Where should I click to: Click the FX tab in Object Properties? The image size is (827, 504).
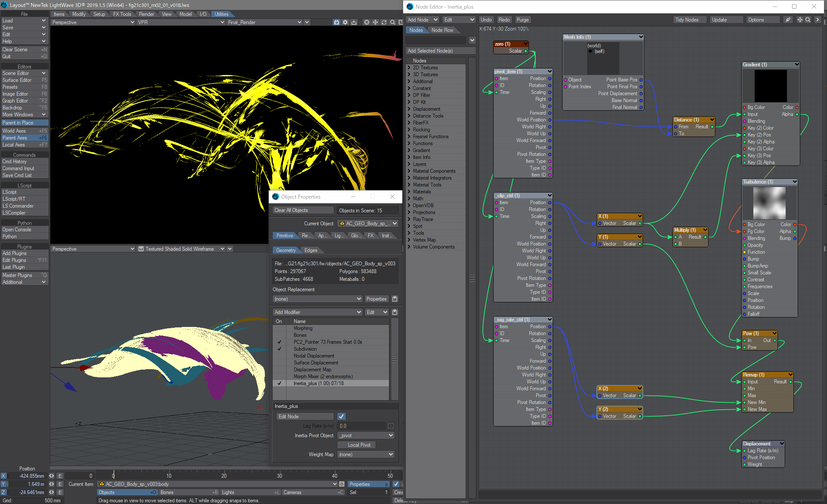click(370, 235)
